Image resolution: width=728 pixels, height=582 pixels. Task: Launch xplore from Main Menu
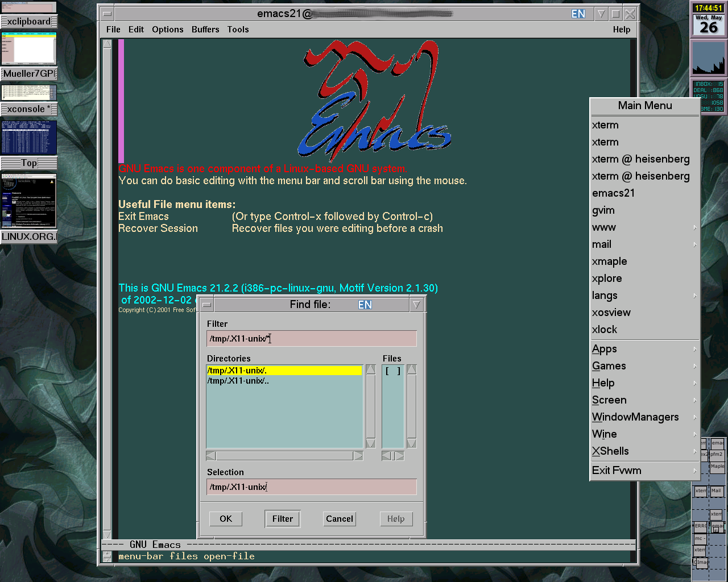(644, 278)
